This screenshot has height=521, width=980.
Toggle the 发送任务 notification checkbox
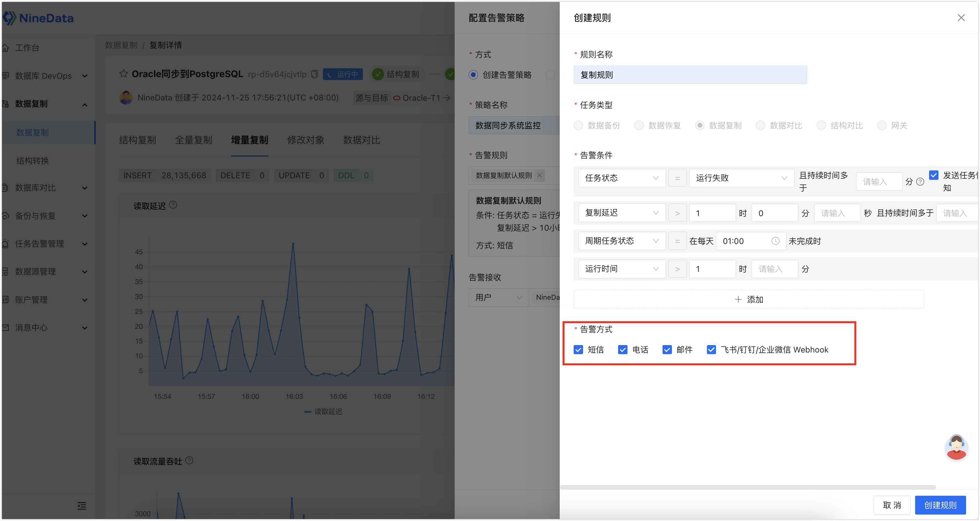click(x=934, y=175)
